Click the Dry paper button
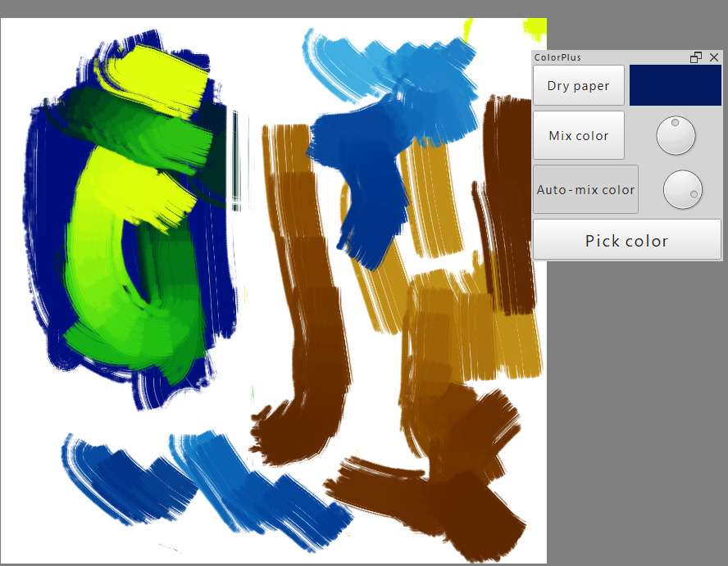 [x=579, y=85]
